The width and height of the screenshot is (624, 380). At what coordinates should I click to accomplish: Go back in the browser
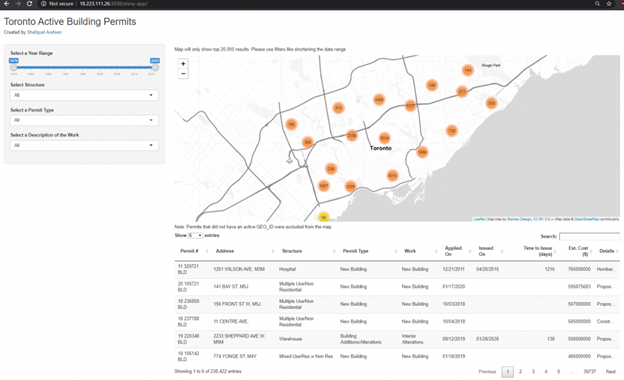[6, 4]
